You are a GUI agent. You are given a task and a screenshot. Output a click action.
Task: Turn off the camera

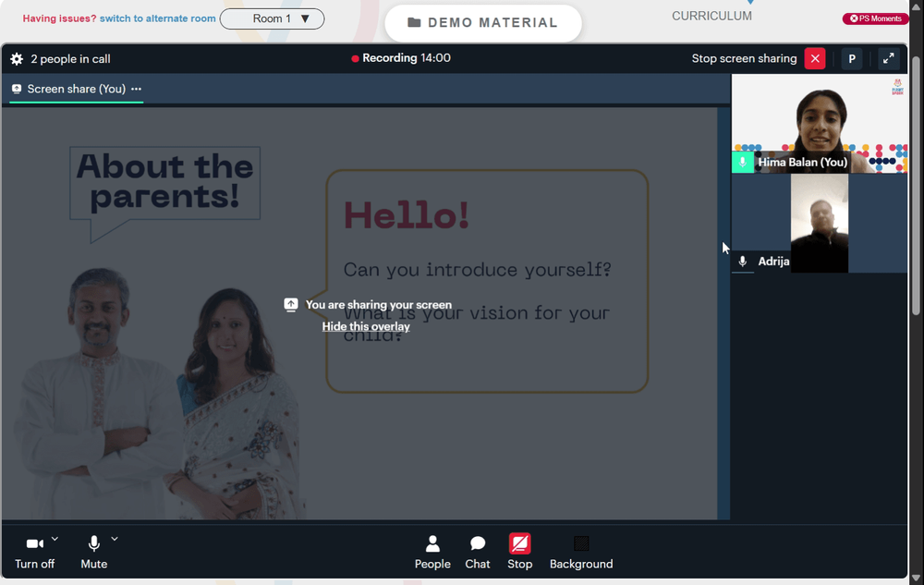click(35, 552)
